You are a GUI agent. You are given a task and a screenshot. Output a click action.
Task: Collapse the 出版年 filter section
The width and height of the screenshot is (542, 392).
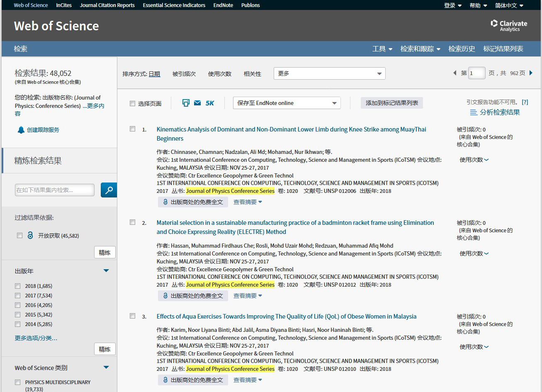click(x=106, y=271)
